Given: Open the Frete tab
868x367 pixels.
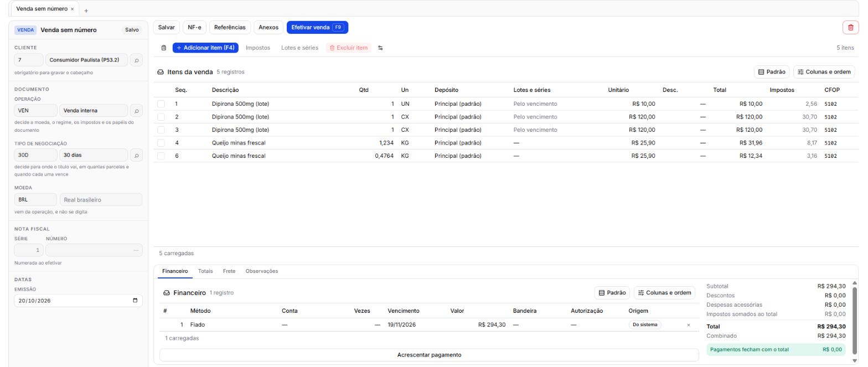Looking at the screenshot, I should pos(229,271).
